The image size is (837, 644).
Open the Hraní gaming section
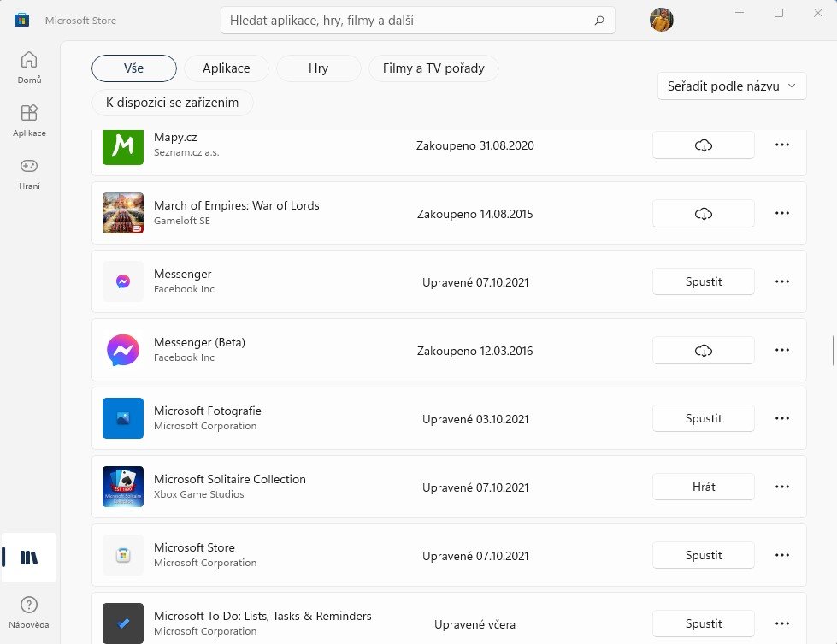(x=29, y=174)
